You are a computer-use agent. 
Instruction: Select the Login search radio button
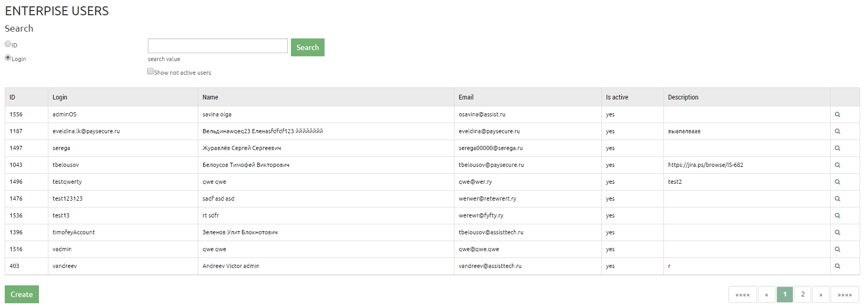point(8,58)
